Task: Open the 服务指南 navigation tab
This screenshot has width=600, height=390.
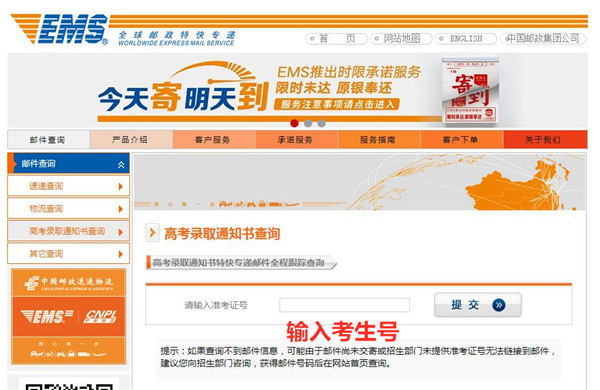Action: 379,140
